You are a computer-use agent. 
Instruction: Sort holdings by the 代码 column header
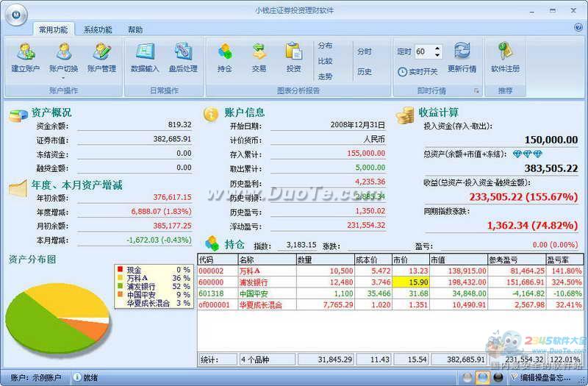point(218,260)
